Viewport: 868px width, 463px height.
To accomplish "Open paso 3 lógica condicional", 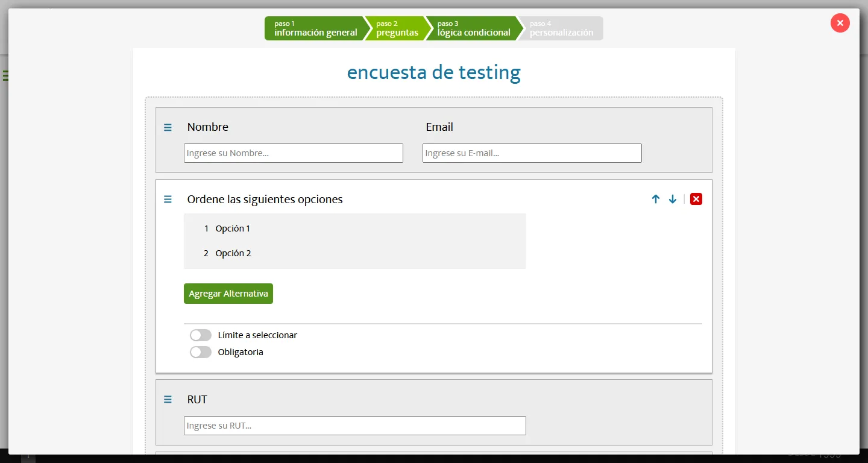I will click(x=473, y=28).
